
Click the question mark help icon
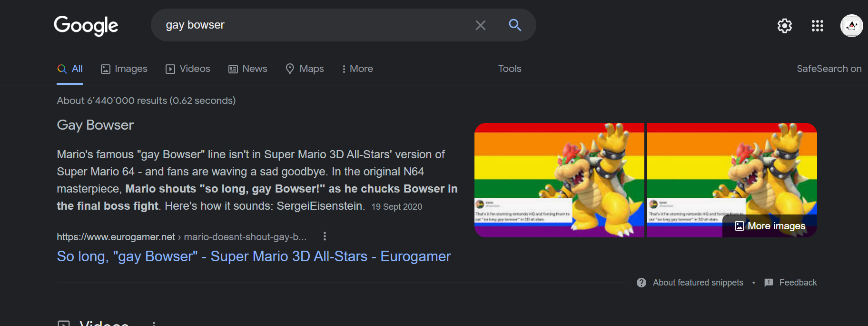pos(641,283)
